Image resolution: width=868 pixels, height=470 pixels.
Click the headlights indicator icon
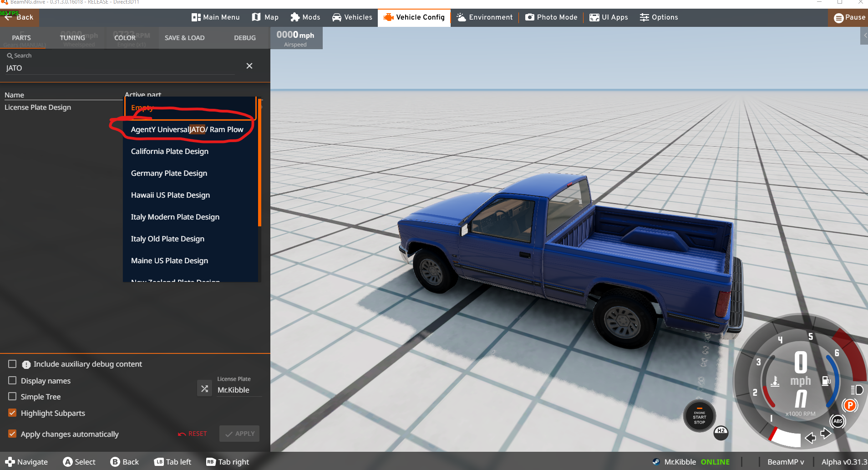pyautogui.click(x=857, y=390)
